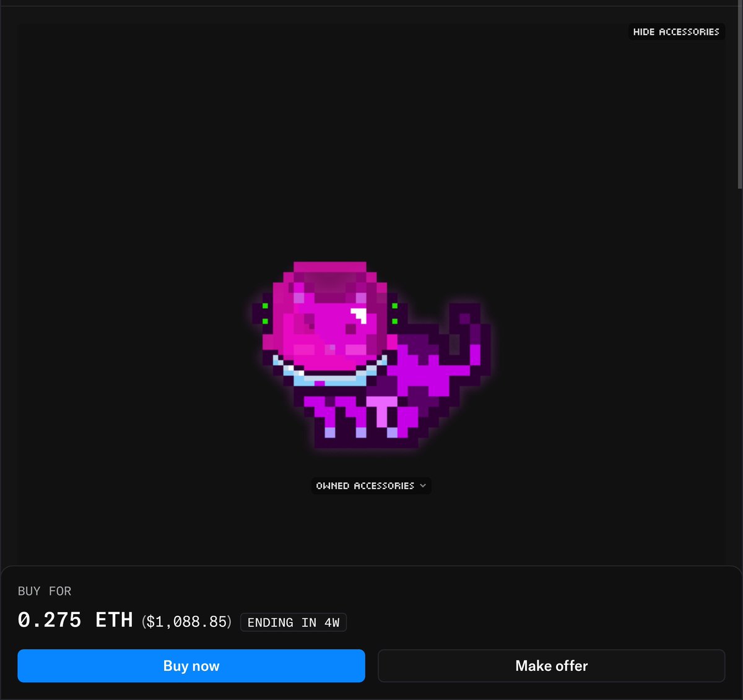Click the page scrollbar thumb
Screen dimensions: 743x700
coord(740,94)
